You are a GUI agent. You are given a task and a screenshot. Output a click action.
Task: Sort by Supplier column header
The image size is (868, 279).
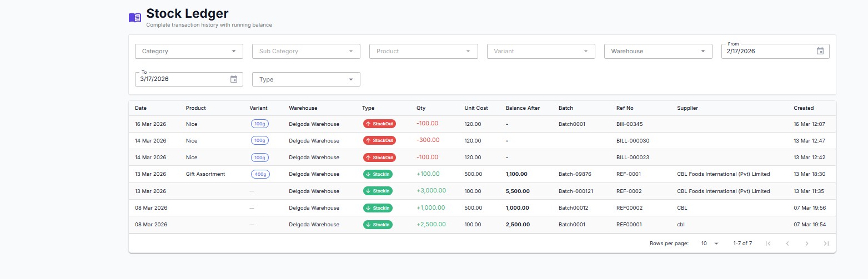click(688, 108)
